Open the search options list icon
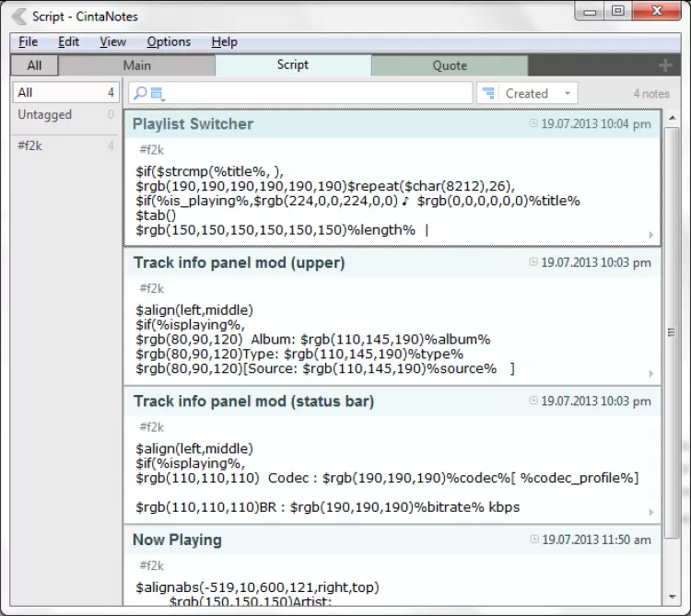 (x=158, y=94)
